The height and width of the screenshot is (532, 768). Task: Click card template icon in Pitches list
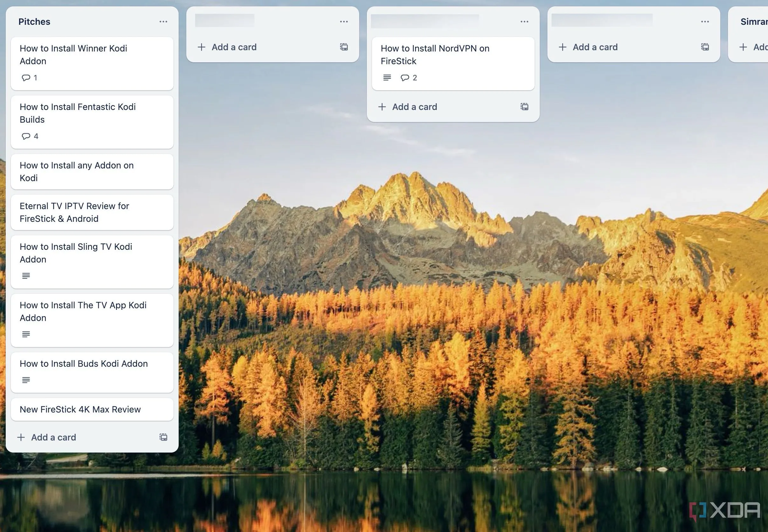click(x=163, y=437)
